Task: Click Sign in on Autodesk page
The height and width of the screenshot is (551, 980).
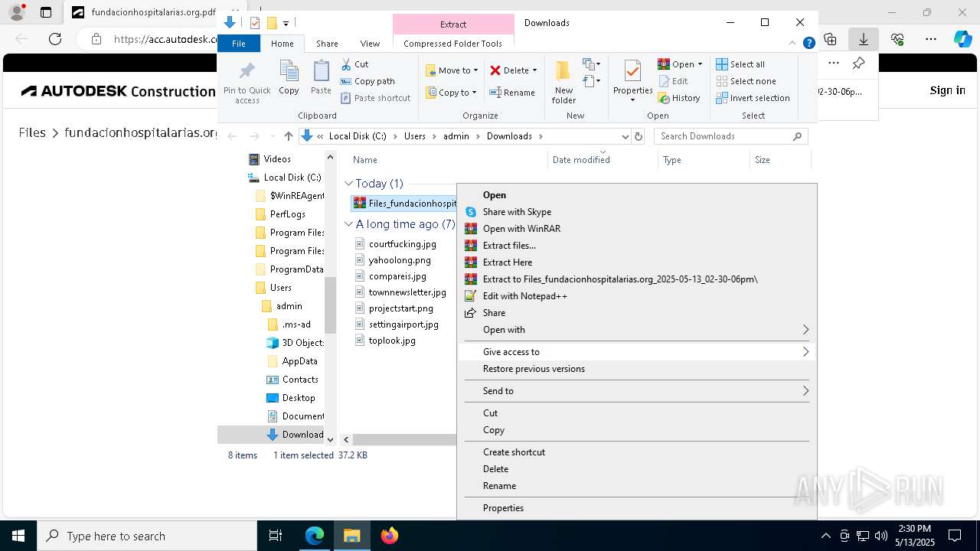Action: coord(947,90)
